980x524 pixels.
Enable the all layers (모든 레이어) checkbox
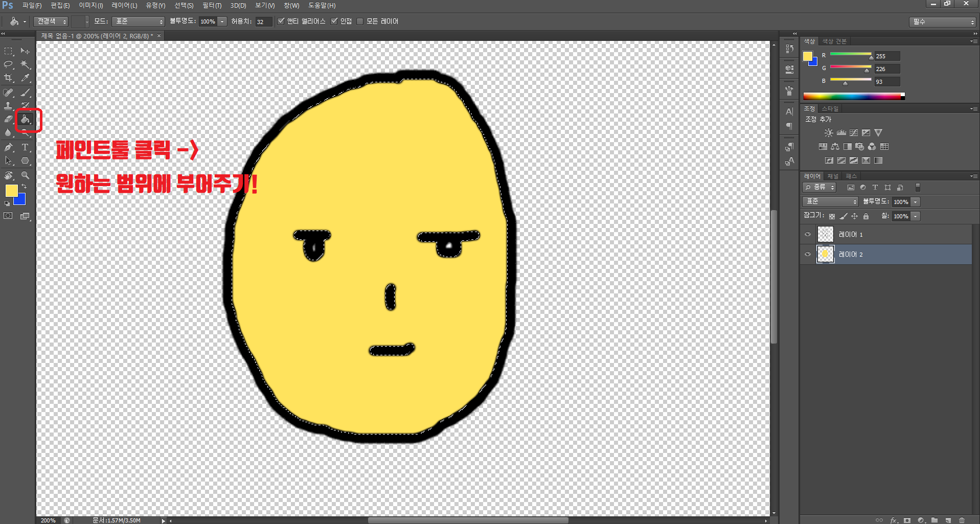[360, 21]
